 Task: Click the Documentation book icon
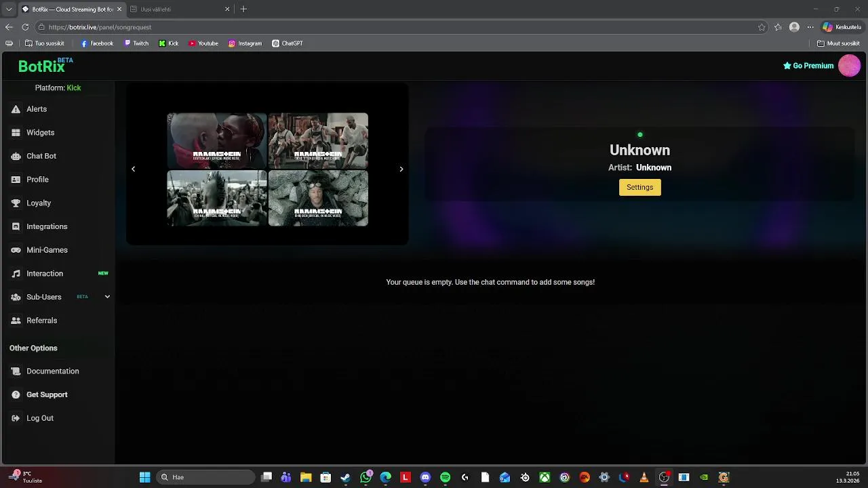[x=16, y=371]
